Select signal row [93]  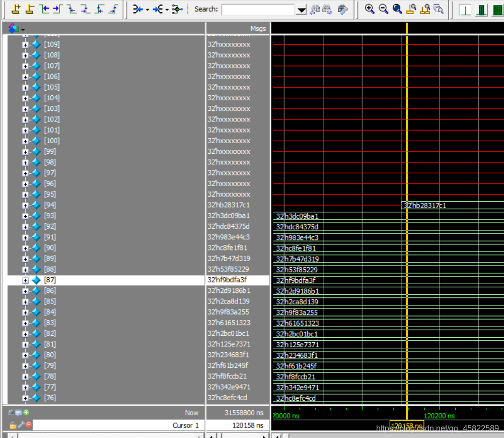pyautogui.click(x=106, y=216)
